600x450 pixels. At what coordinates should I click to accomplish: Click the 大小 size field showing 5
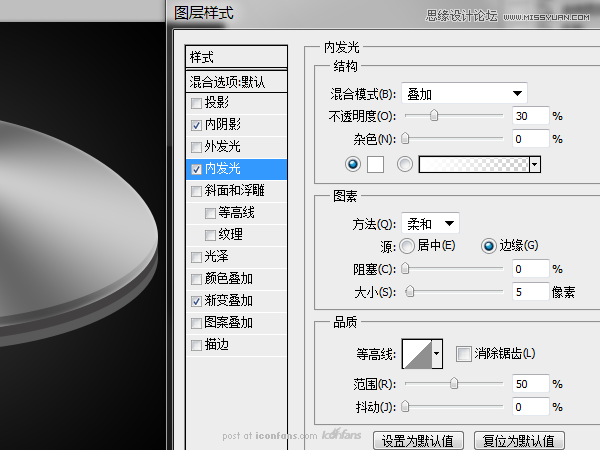[531, 292]
